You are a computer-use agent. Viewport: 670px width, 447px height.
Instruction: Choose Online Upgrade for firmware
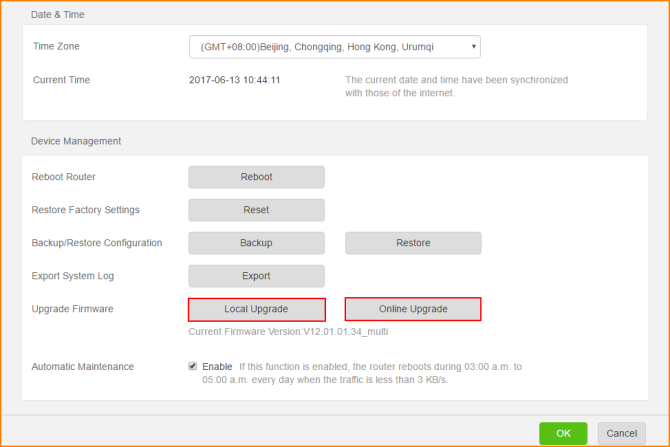[413, 309]
